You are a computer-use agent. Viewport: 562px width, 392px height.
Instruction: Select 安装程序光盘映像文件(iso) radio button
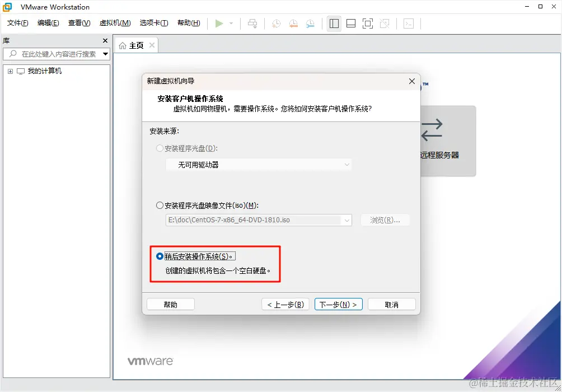(x=160, y=206)
